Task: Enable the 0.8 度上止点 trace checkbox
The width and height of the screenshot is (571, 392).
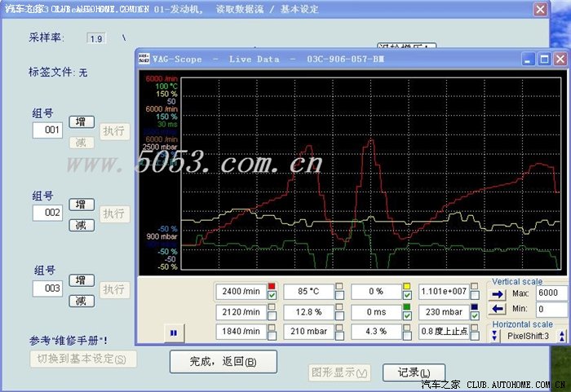Action: [475, 336]
